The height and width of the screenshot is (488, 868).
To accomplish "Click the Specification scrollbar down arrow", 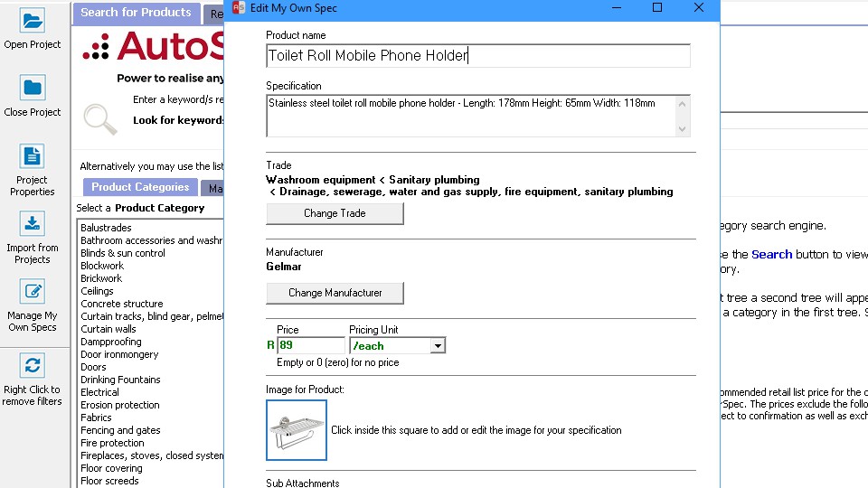I will [x=682, y=129].
